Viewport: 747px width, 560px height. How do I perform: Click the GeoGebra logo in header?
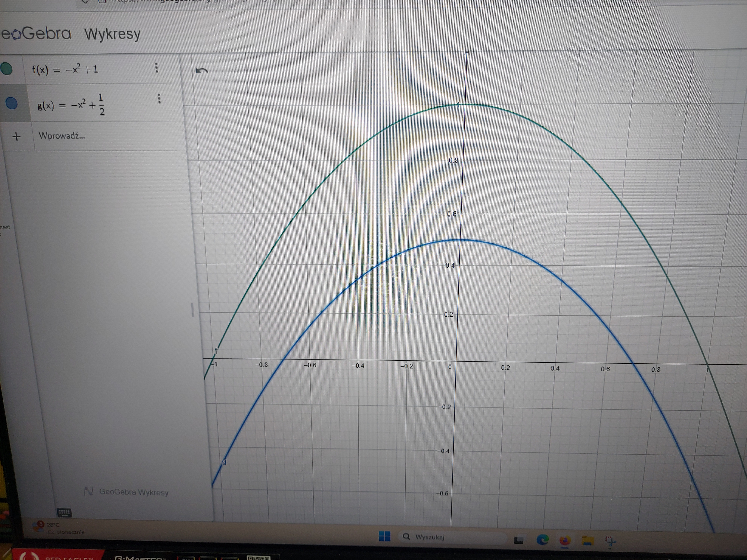tap(36, 33)
